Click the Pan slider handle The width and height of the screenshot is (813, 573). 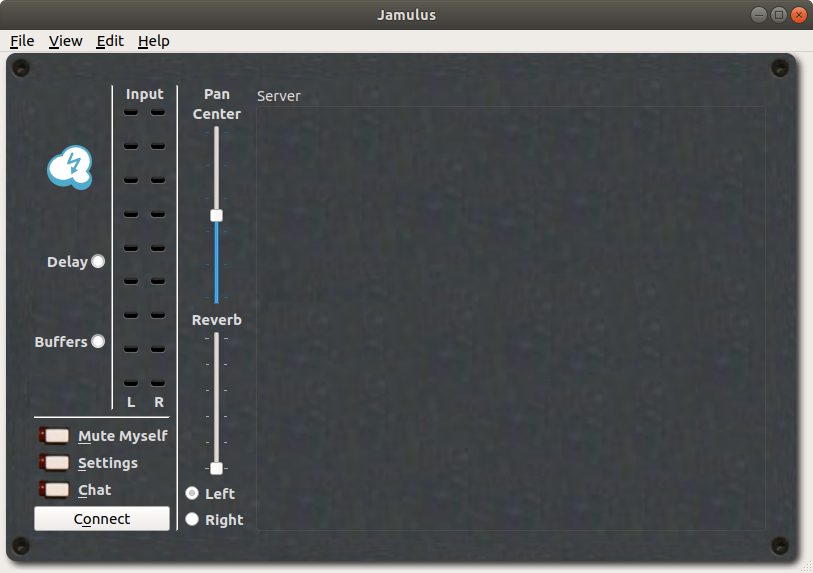(x=216, y=215)
